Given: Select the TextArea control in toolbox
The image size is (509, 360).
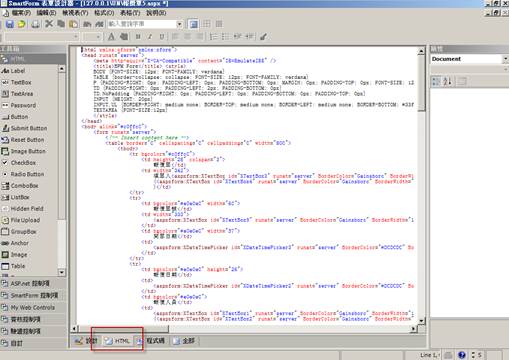Looking at the screenshot, I should [29, 94].
